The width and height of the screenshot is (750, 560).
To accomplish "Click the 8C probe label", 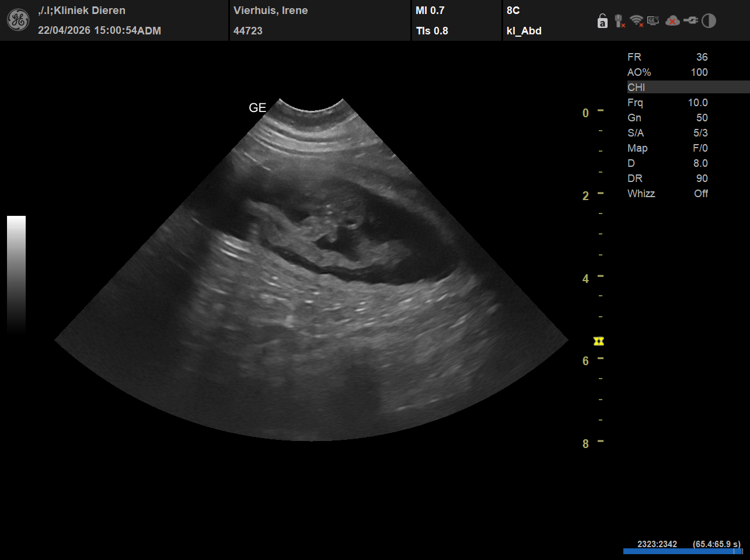I will click(513, 10).
